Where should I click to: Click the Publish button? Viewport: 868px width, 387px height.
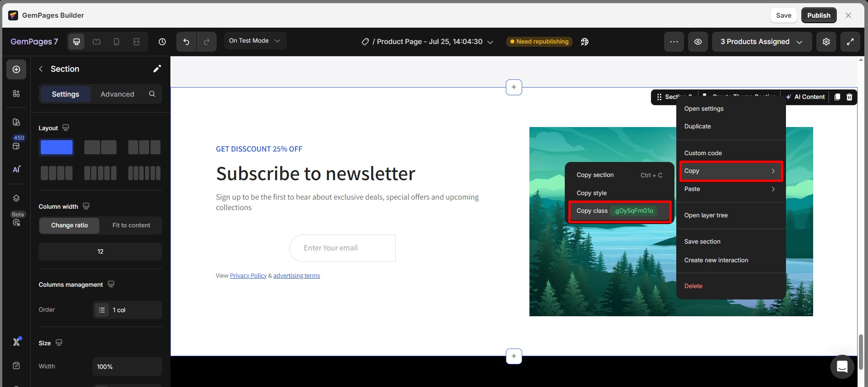pyautogui.click(x=819, y=15)
